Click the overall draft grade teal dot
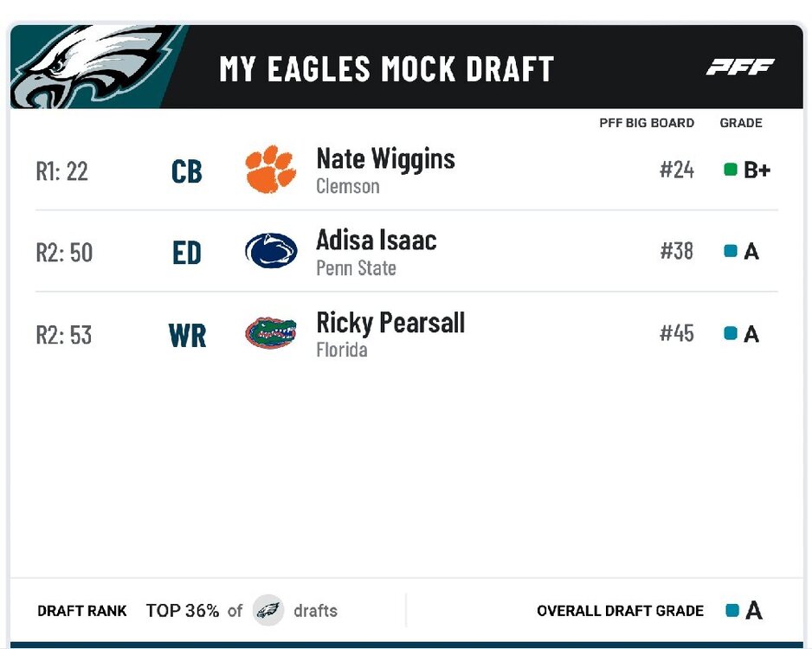 pos(732,610)
